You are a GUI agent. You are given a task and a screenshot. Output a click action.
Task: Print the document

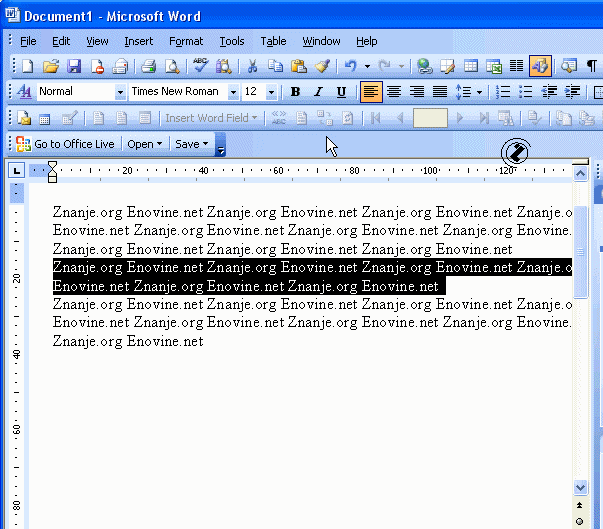[x=148, y=67]
